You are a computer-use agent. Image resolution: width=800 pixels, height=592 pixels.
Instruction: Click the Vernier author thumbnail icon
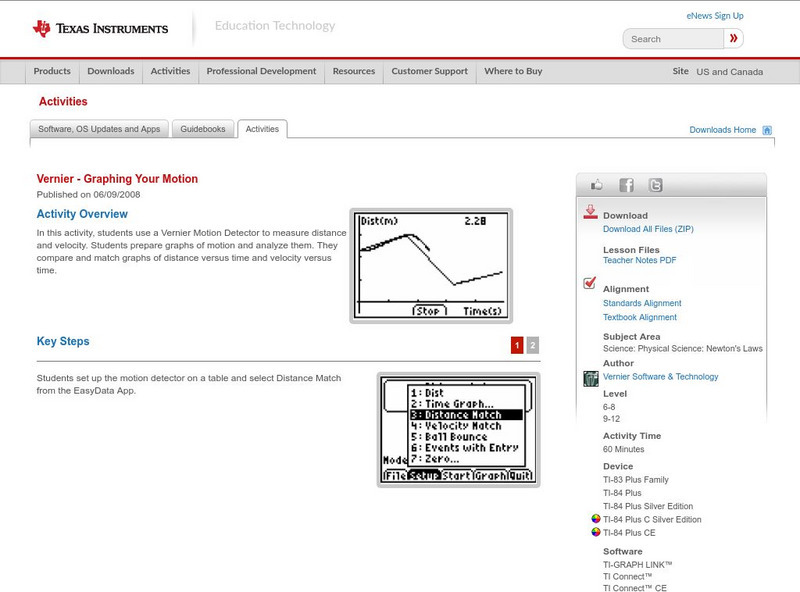(x=591, y=378)
